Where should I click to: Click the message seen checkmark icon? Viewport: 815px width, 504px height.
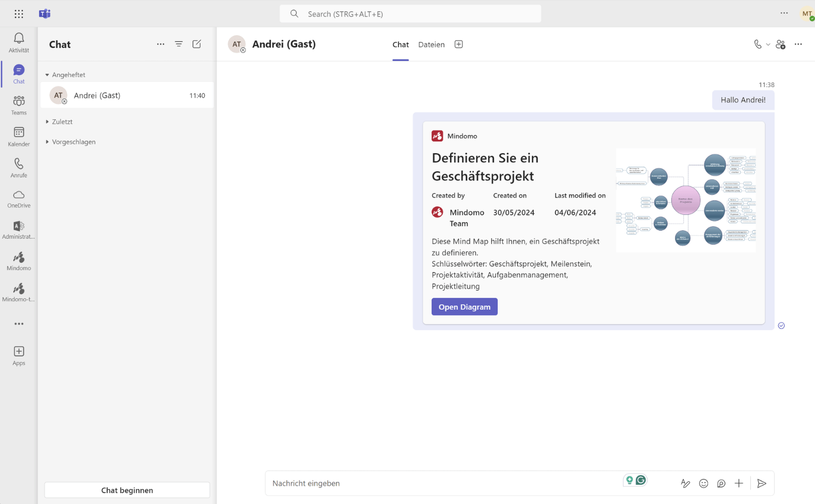tap(782, 326)
